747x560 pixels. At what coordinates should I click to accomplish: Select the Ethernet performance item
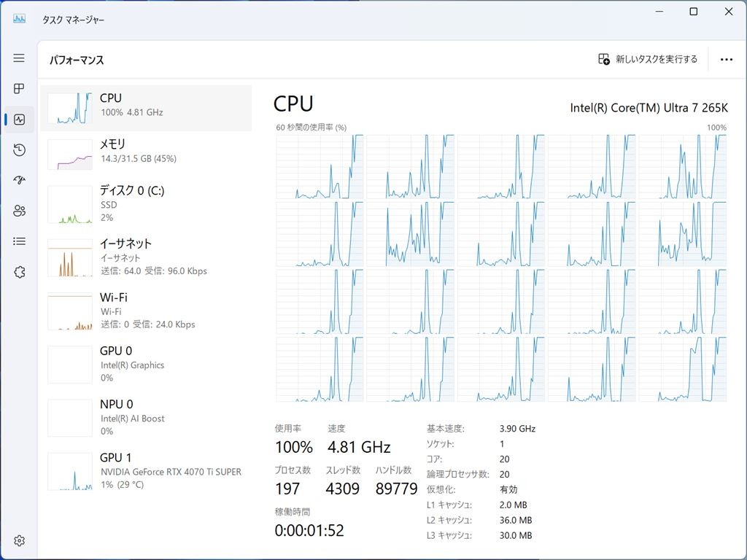pos(146,257)
